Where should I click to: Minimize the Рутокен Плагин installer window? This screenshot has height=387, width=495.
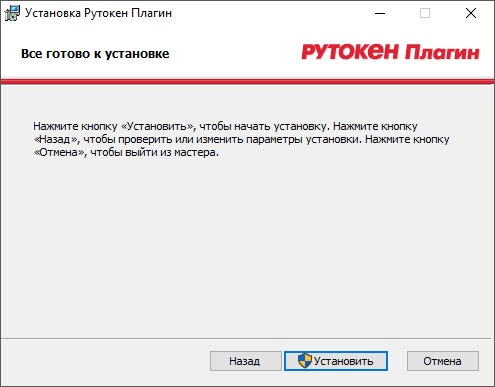click(x=380, y=13)
